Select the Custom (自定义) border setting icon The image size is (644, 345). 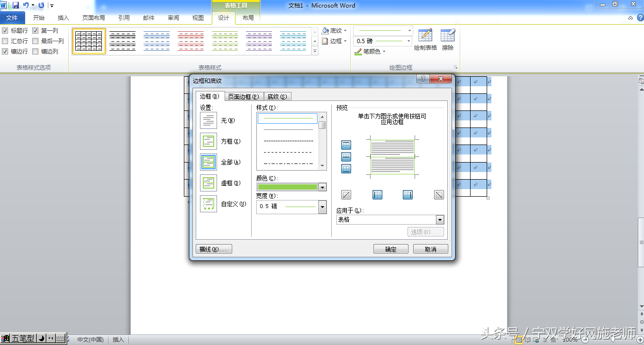[209, 204]
